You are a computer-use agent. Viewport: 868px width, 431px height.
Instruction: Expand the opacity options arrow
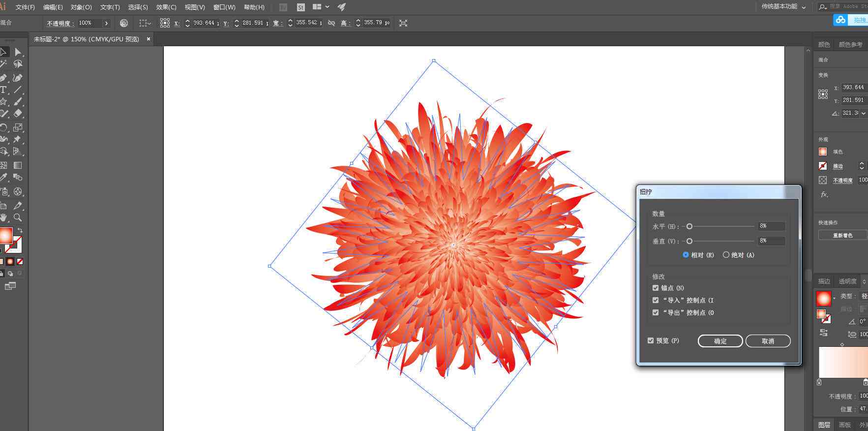(106, 23)
